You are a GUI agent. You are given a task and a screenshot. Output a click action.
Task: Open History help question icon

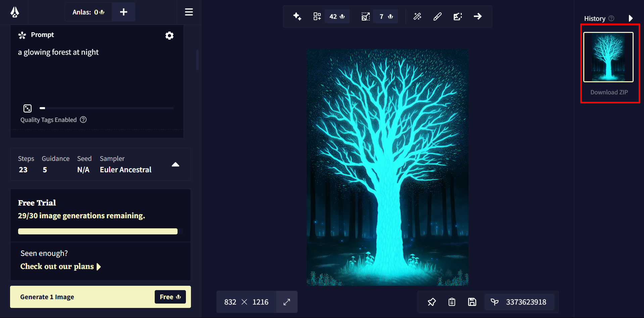point(611,18)
